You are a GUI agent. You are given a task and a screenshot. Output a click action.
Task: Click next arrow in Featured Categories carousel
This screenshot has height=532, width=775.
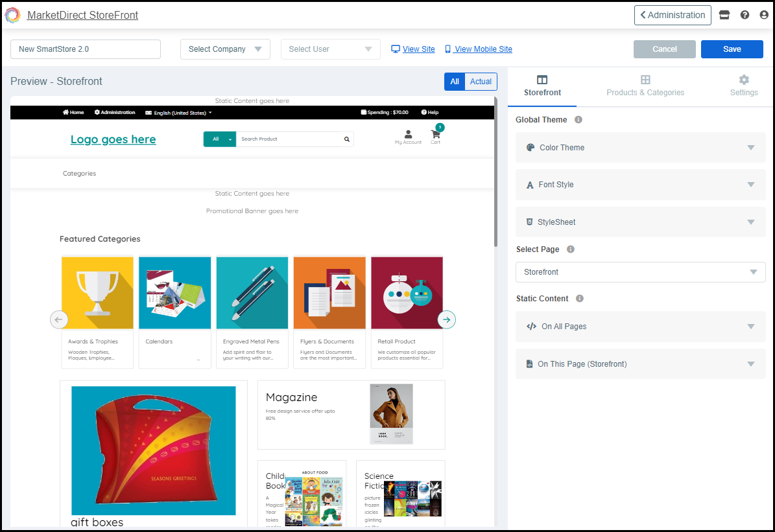click(x=447, y=319)
